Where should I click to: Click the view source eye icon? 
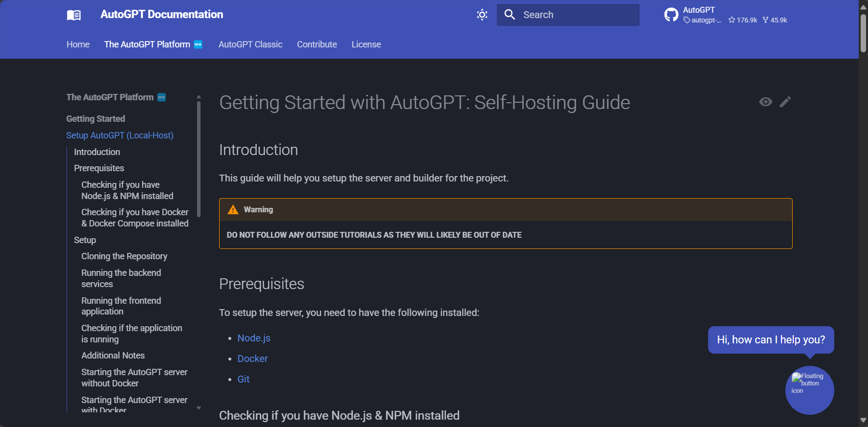pyautogui.click(x=766, y=102)
